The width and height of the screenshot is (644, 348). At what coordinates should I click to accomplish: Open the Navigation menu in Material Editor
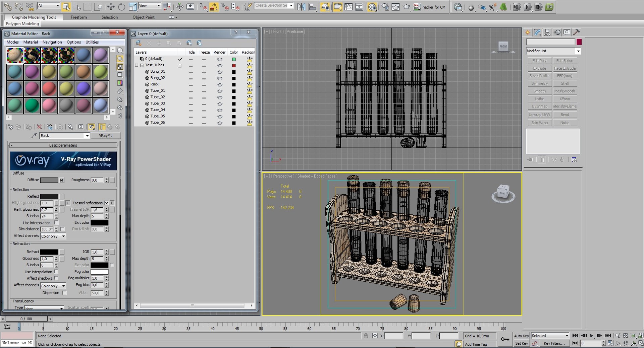[52, 42]
